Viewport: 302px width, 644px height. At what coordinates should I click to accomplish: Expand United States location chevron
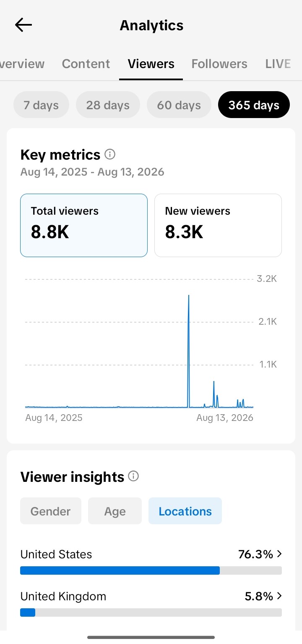[x=279, y=554]
